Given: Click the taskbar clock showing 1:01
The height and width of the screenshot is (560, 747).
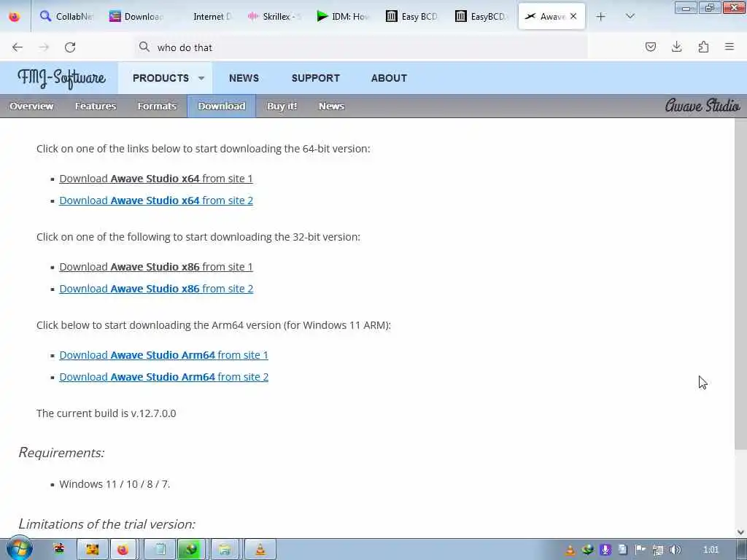Looking at the screenshot, I should 711,550.
